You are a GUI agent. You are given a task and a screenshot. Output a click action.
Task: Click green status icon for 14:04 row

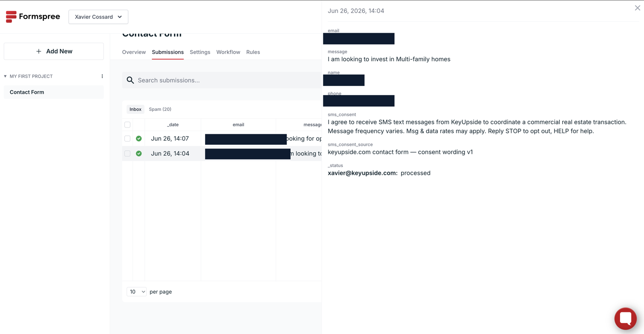pyautogui.click(x=139, y=154)
